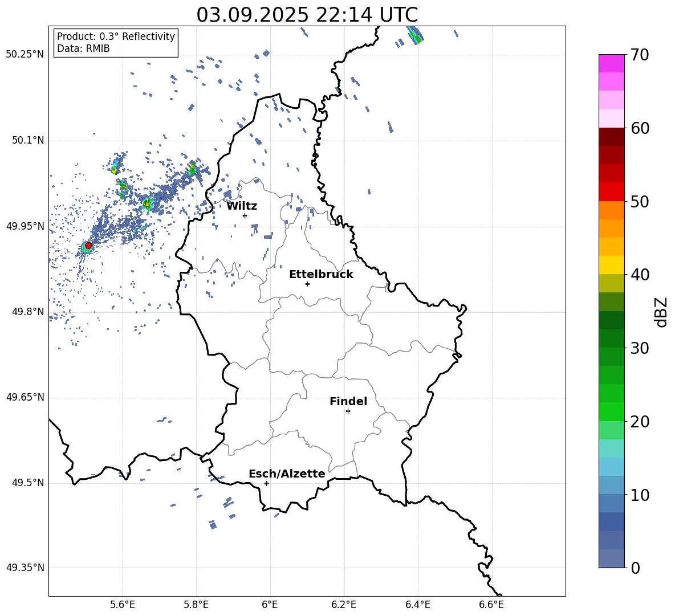Click the magenta top colorbar segment
The width and height of the screenshot is (675, 616).
click(611, 63)
